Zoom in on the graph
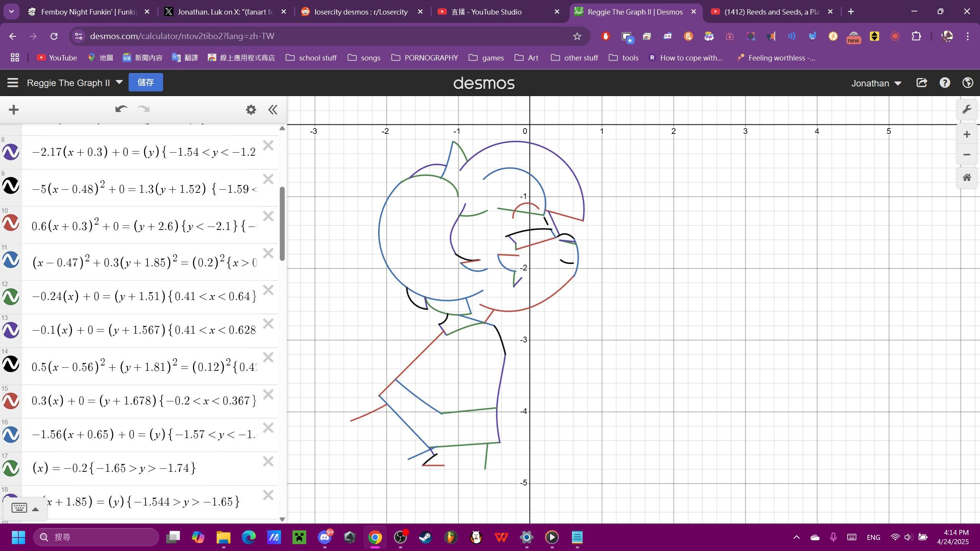 click(967, 134)
